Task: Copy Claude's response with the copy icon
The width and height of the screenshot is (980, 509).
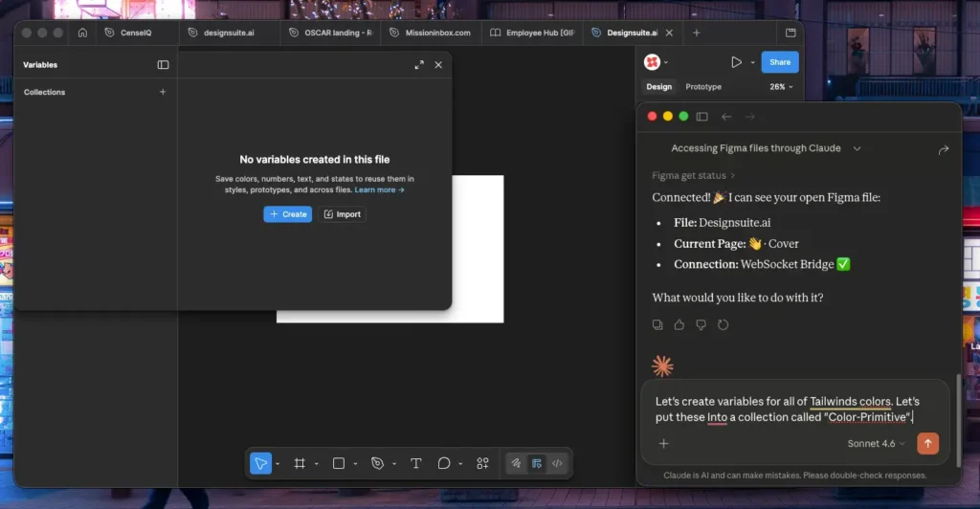Action: pos(657,325)
